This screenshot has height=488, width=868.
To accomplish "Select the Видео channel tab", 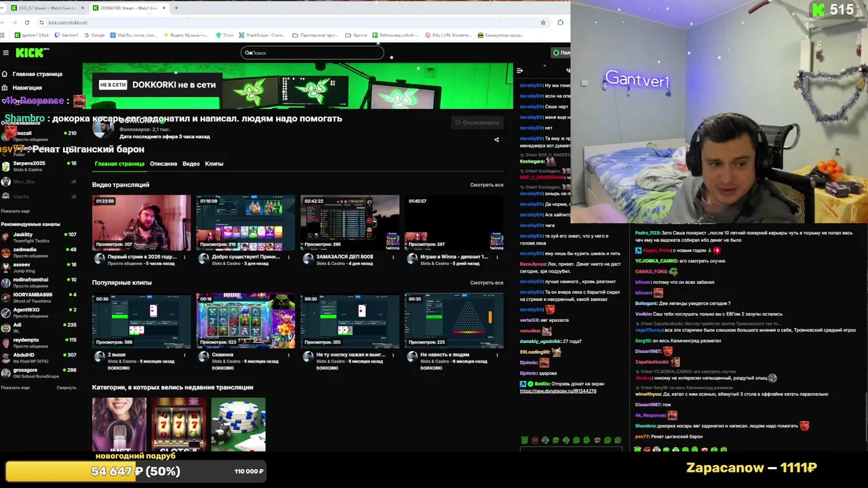I will (191, 164).
